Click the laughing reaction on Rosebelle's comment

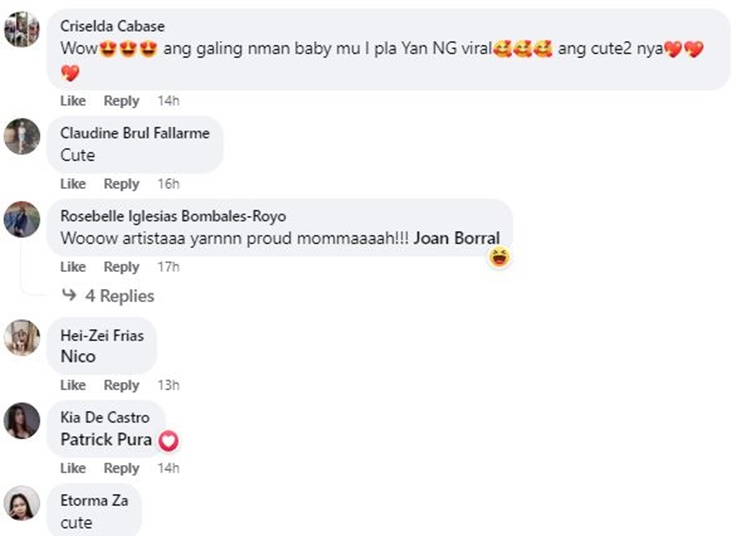pos(499,258)
